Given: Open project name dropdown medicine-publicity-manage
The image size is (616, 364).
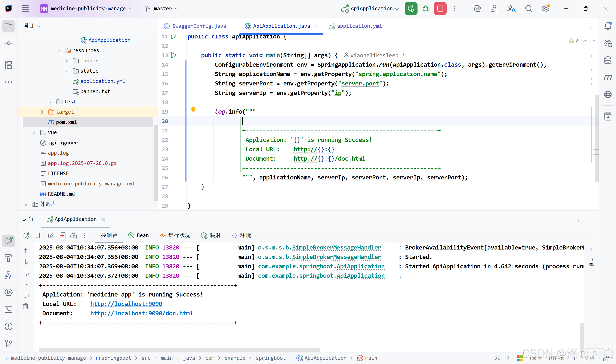Looking at the screenshot, I should [86, 9].
